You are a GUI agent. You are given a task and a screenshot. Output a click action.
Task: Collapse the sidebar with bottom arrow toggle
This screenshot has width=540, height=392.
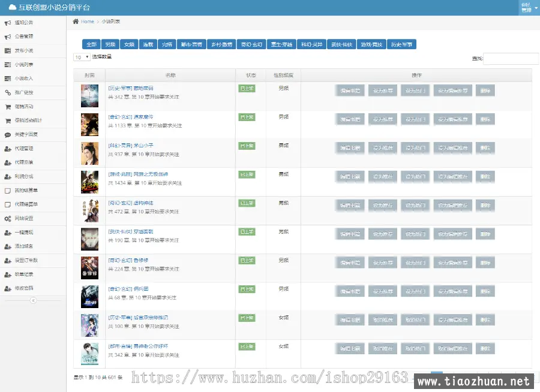(x=33, y=300)
